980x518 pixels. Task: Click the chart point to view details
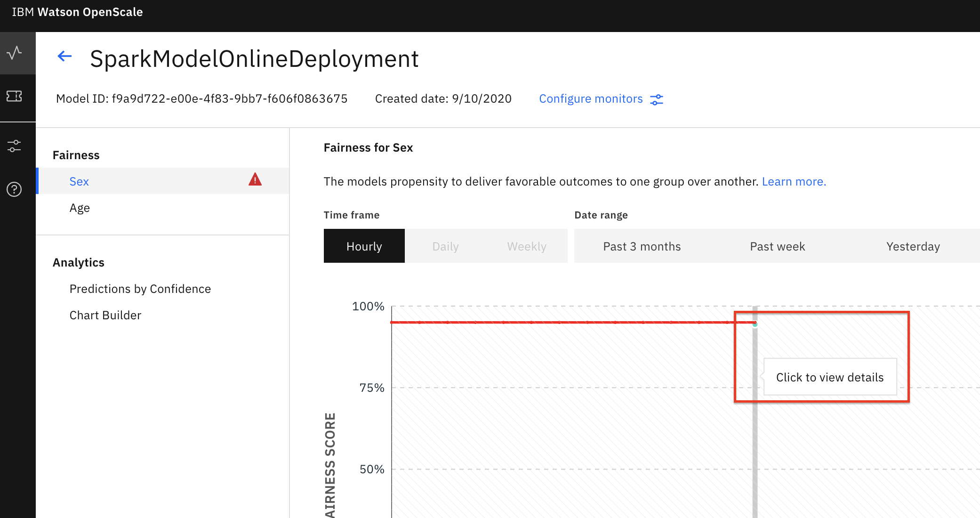pos(756,324)
